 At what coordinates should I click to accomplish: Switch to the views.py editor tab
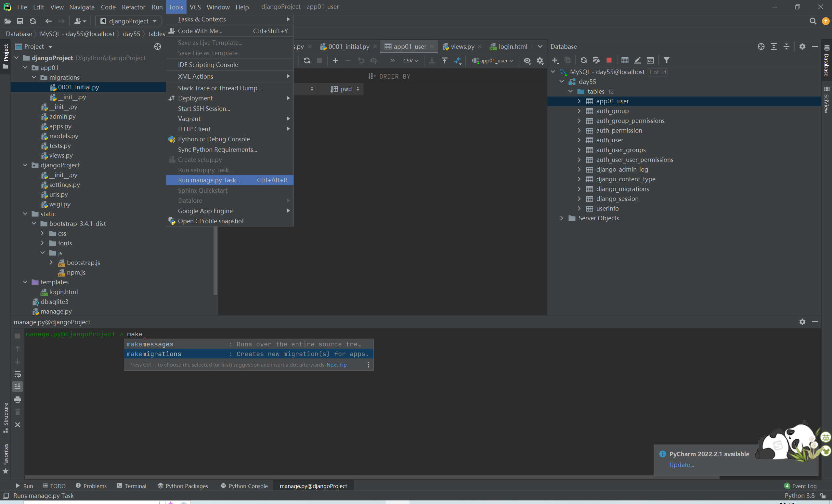coord(462,46)
